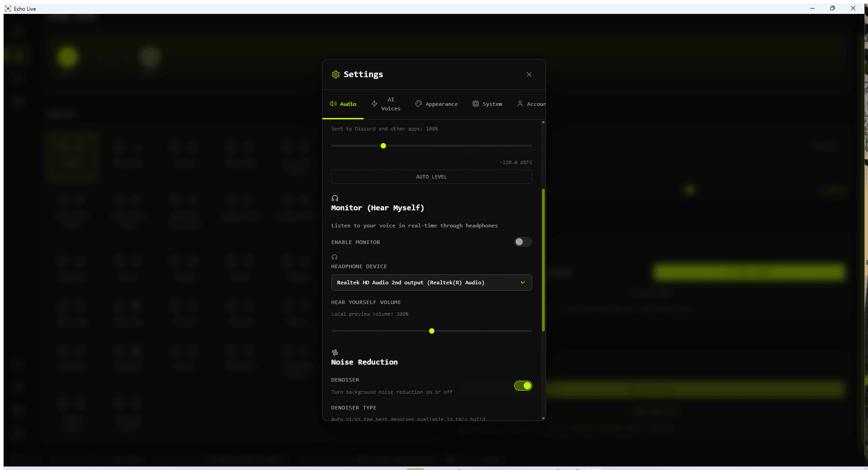Open the Appearance tab

pos(436,104)
